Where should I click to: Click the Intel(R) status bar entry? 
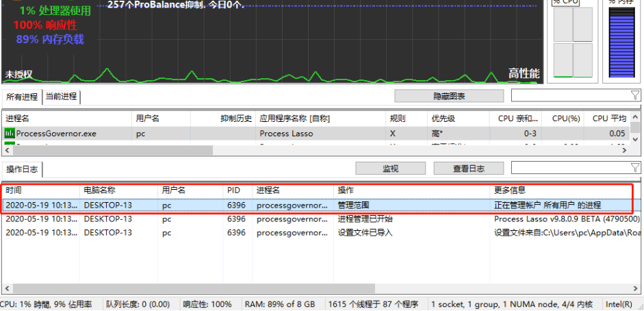tap(619, 304)
